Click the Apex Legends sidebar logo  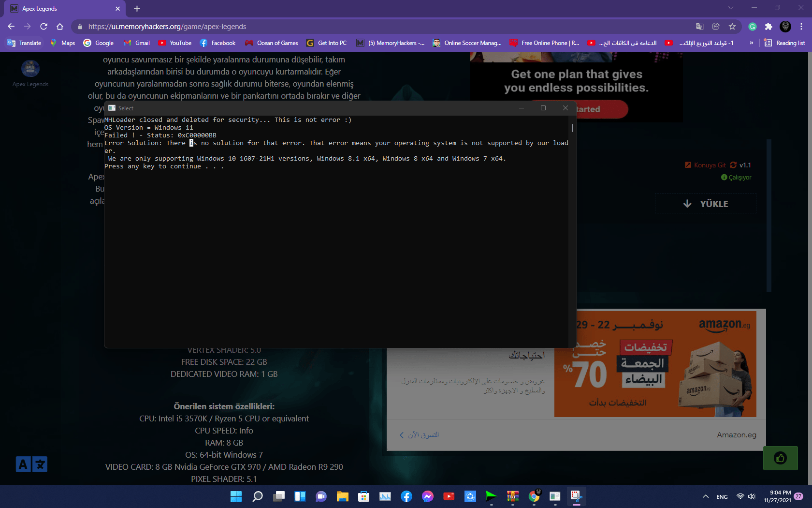(x=30, y=68)
